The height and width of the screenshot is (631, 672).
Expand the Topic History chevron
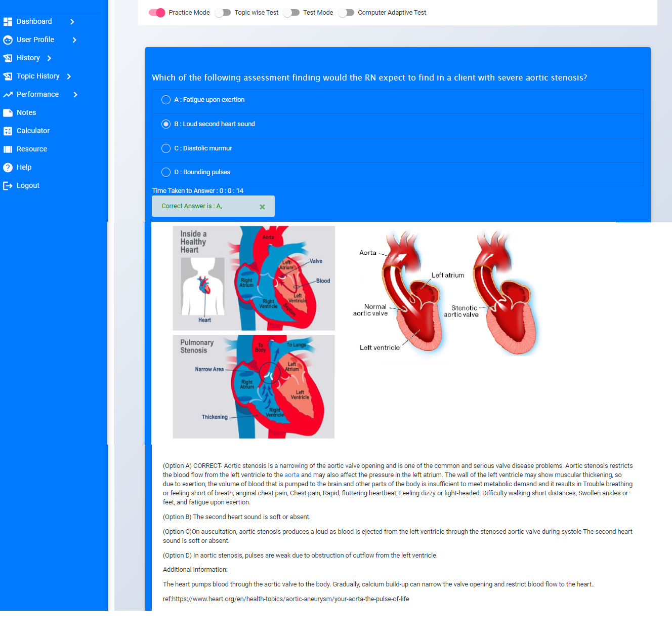[x=69, y=76]
